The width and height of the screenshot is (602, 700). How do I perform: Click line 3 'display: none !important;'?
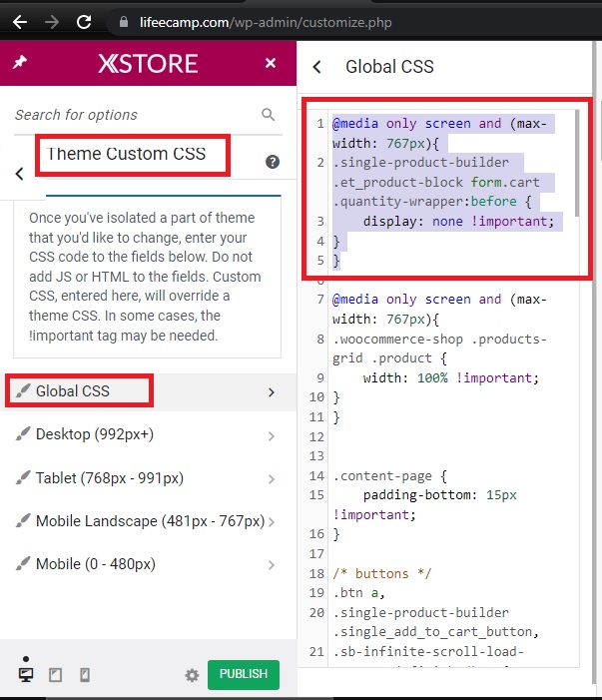tap(458, 221)
